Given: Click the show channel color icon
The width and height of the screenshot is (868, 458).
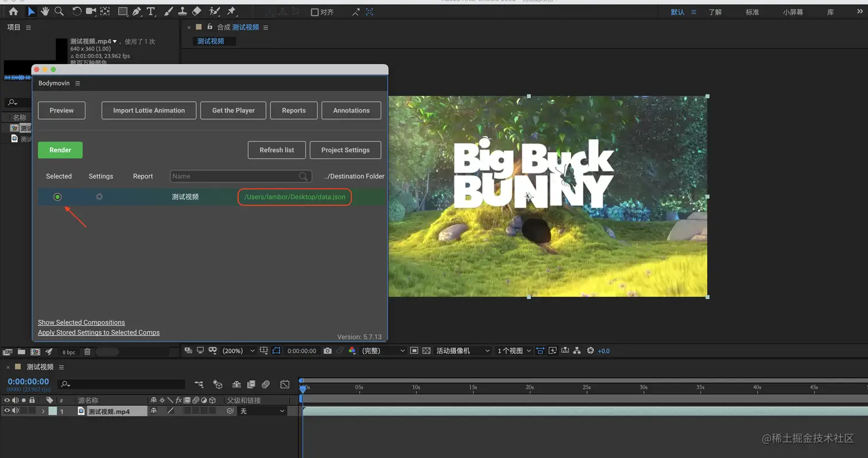Looking at the screenshot, I should point(352,351).
